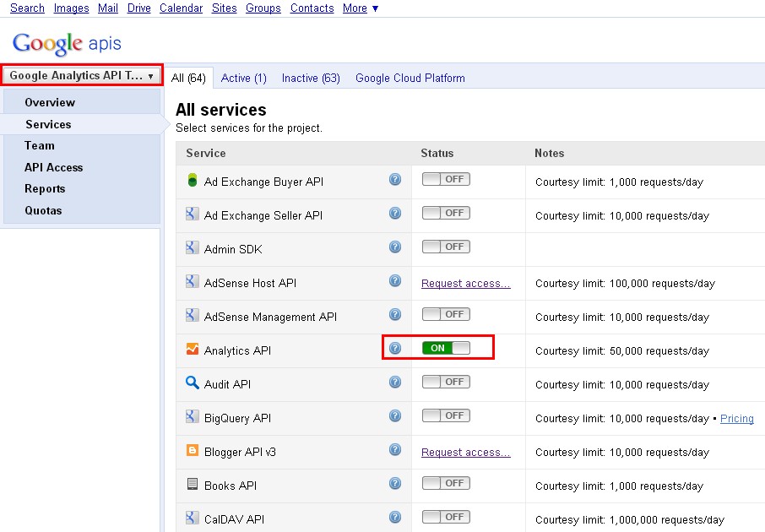The image size is (765, 532).
Task: Click the Google apis logo
Action: click(x=65, y=42)
